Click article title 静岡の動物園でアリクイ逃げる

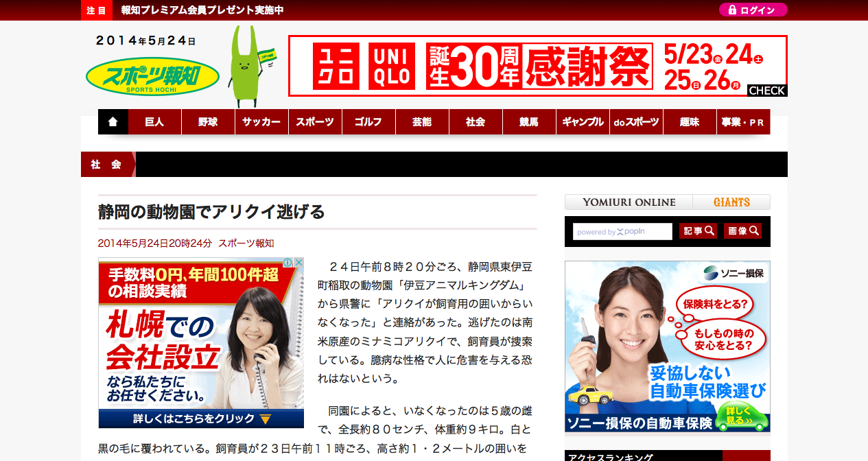pyautogui.click(x=211, y=212)
